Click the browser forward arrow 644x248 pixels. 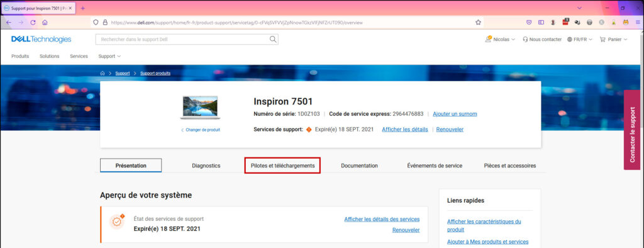click(x=21, y=23)
